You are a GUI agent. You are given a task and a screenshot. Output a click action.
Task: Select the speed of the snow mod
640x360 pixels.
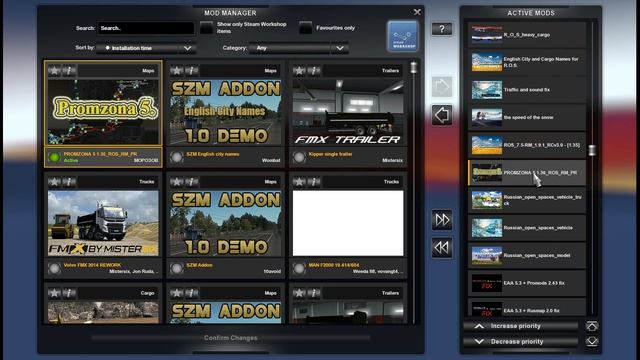pos(527,117)
